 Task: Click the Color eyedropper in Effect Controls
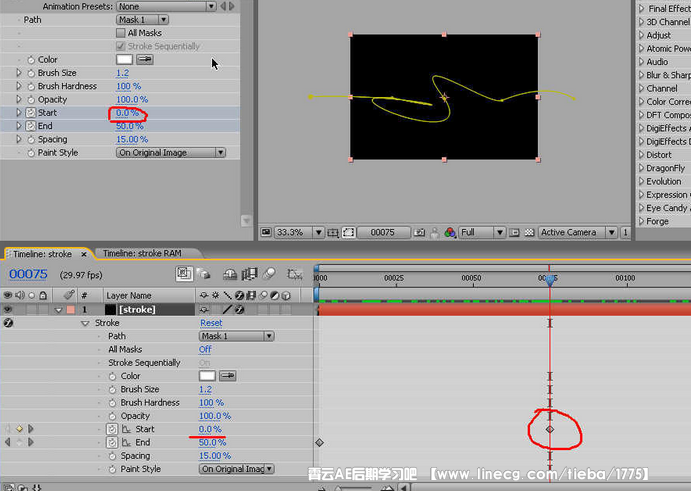145,60
